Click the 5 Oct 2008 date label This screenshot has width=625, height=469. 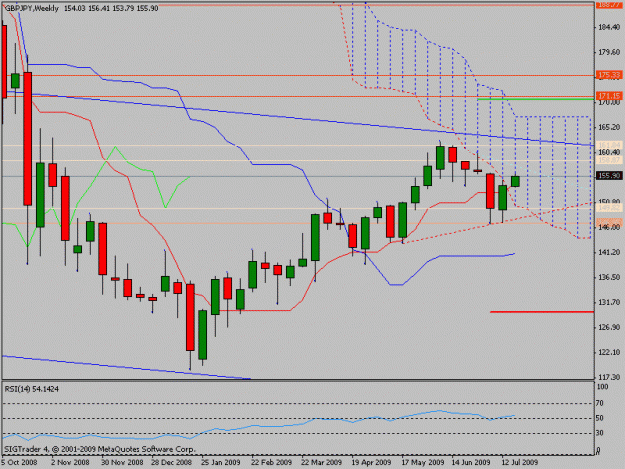[20, 462]
